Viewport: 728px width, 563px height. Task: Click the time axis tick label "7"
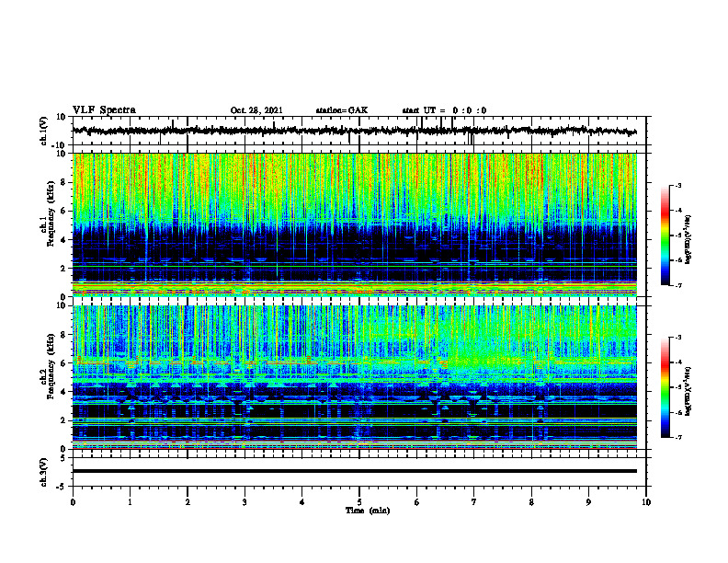pos(474,502)
